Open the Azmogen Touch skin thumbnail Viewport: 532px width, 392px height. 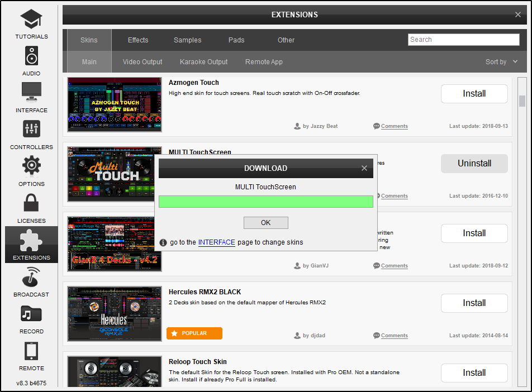coord(115,104)
